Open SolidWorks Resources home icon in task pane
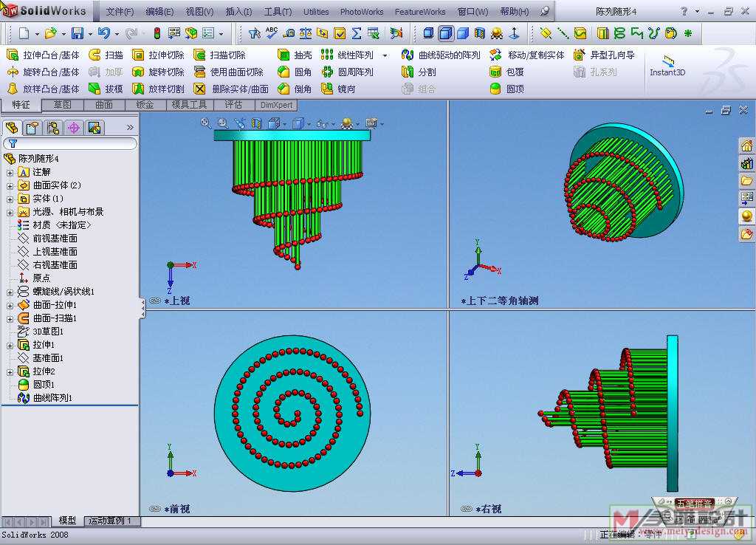 click(746, 145)
